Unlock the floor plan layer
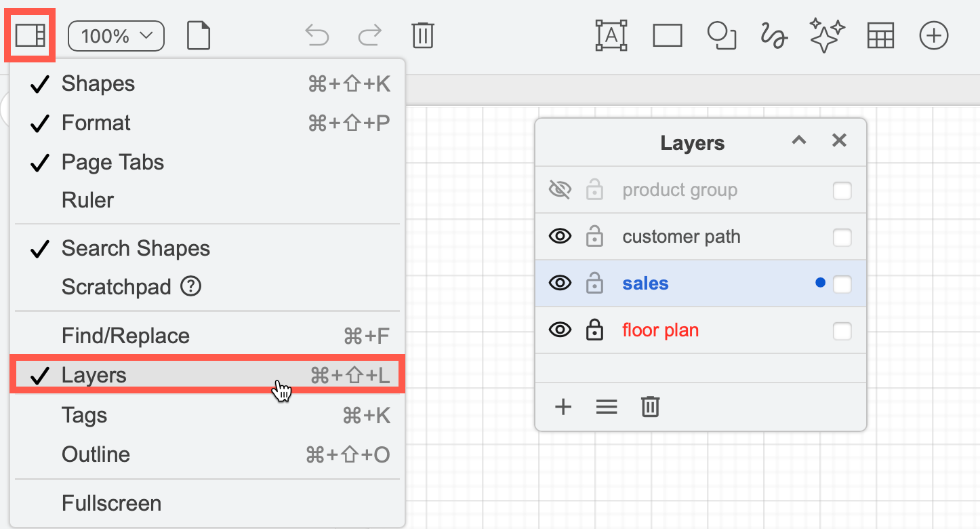The image size is (980, 529). pos(594,330)
